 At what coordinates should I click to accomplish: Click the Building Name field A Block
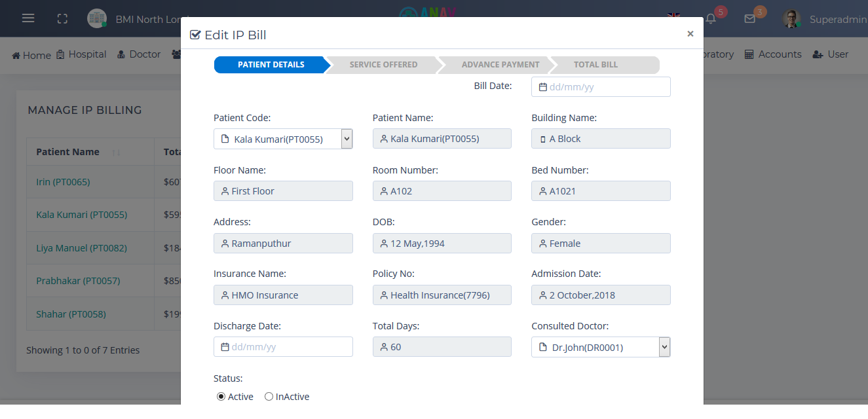pyautogui.click(x=601, y=138)
